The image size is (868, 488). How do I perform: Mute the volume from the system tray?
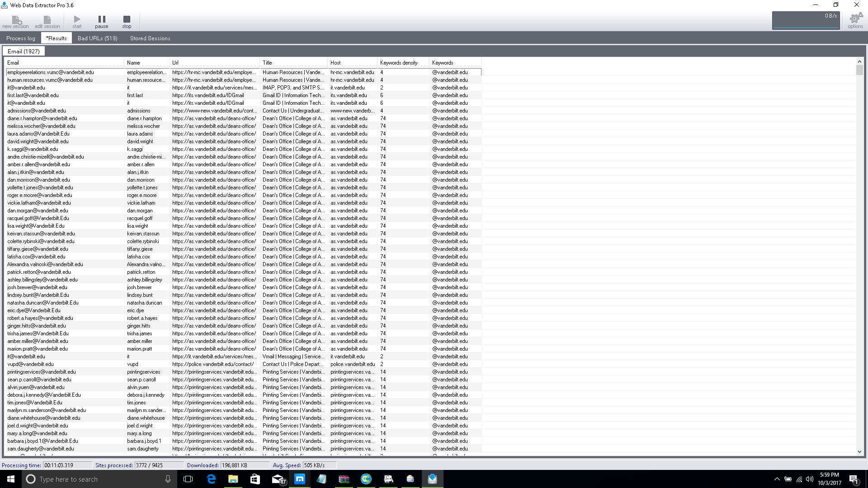pos(809,479)
